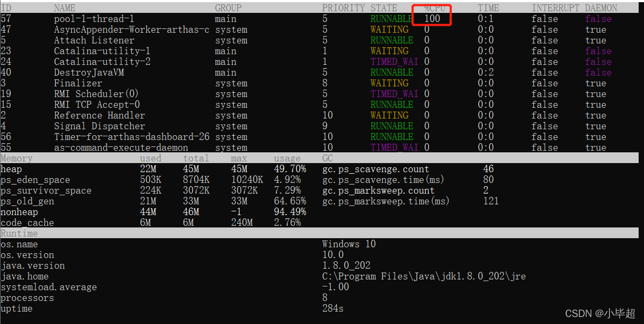Viewport: 644px width, 324px height.
Task: Click ps_old_gen usage value 64.65%
Action: point(290,201)
